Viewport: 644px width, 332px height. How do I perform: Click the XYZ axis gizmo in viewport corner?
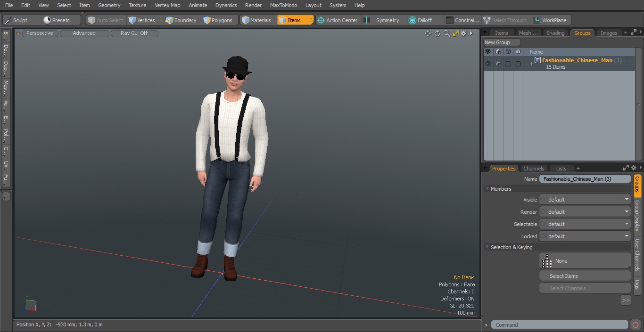(x=30, y=304)
